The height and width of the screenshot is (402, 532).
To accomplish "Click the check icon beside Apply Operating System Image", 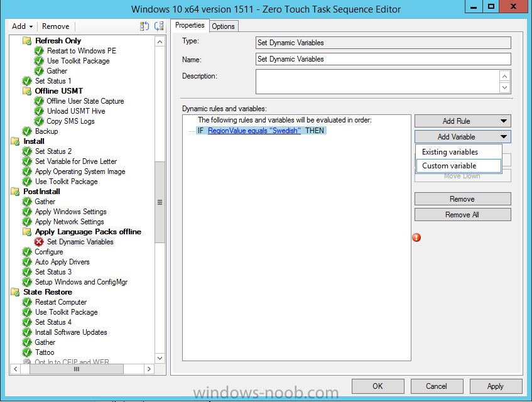I will coord(27,171).
